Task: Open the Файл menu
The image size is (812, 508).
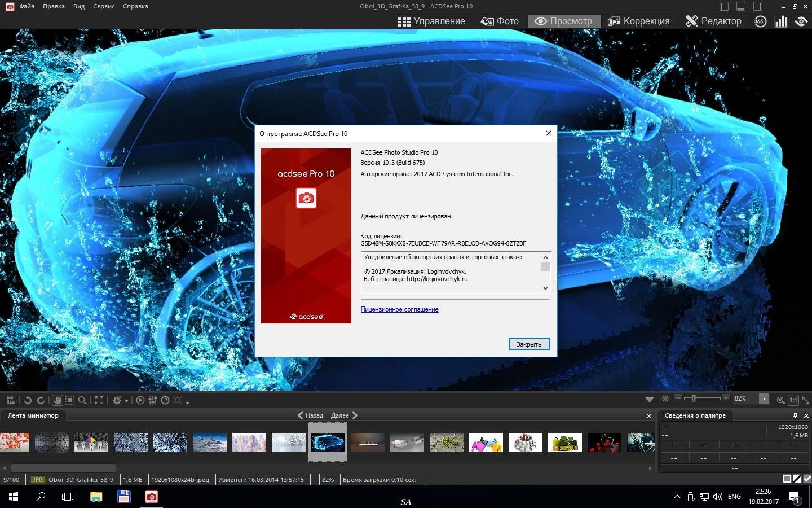Action: coord(27,6)
